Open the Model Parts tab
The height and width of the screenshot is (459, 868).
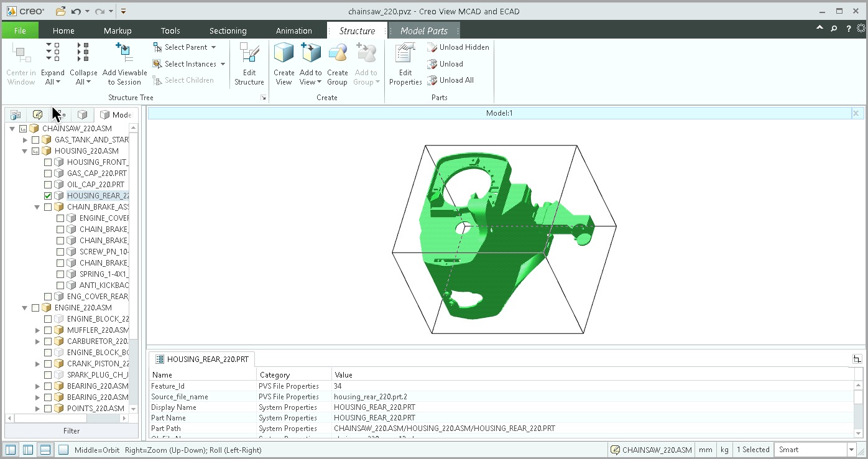[424, 30]
